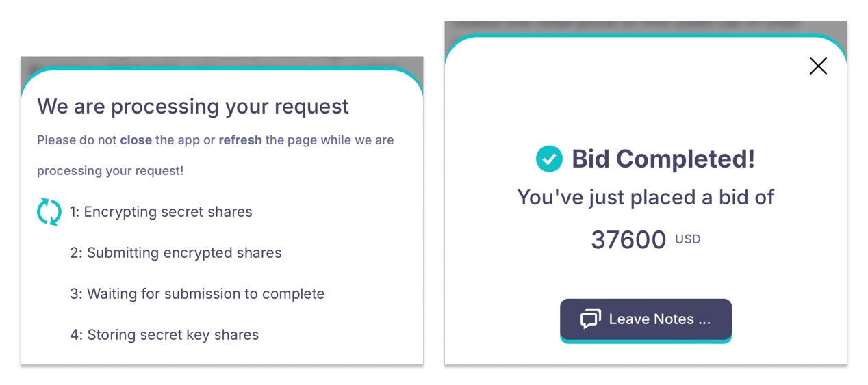
Task: Click the teal checkmark icon beside Bid Completed
Action: [x=549, y=159]
